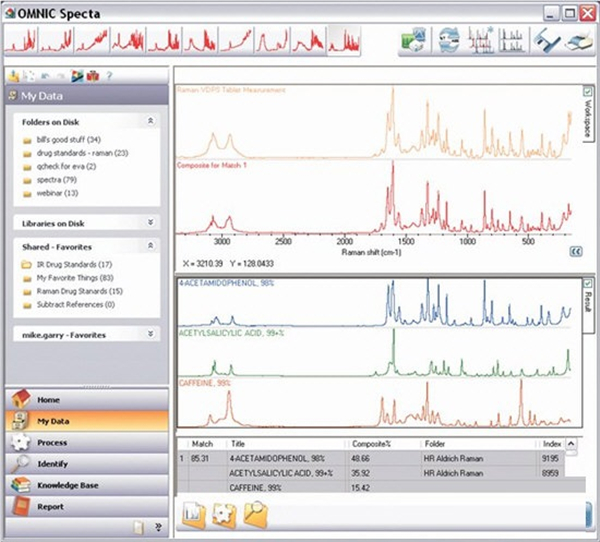
Task: Click the eraser icon in top toolbar
Action: click(x=577, y=42)
